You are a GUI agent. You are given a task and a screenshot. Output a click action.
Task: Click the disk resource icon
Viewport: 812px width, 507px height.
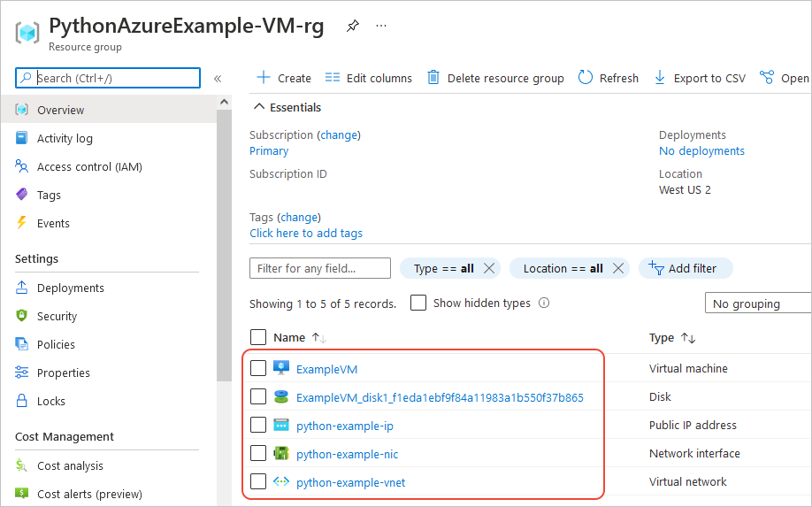(x=281, y=396)
